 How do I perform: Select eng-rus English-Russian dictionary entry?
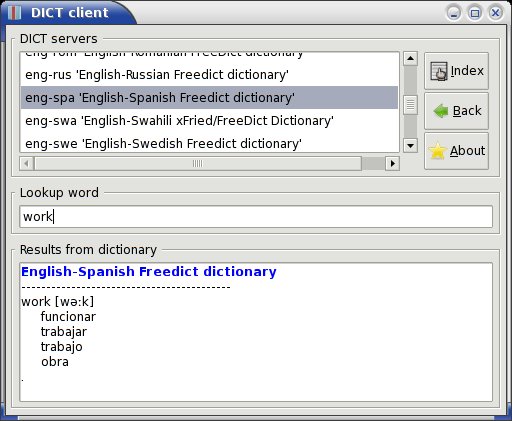[209, 75]
